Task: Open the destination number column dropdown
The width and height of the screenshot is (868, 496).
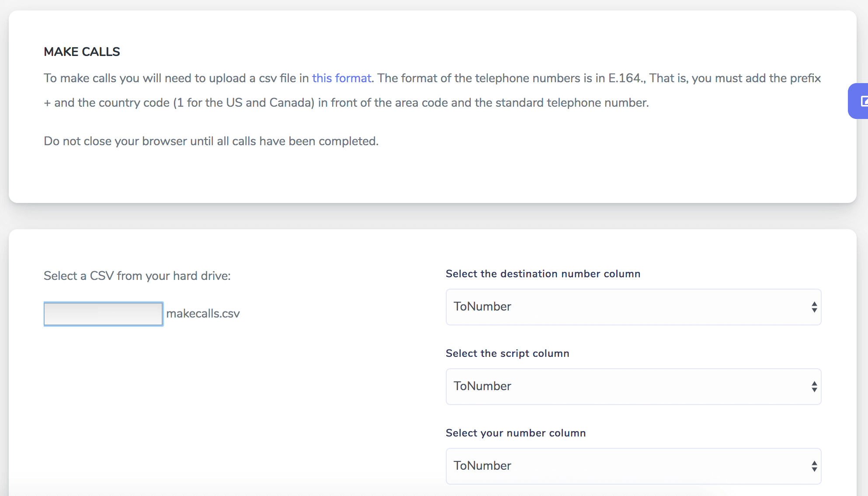Action: (633, 307)
